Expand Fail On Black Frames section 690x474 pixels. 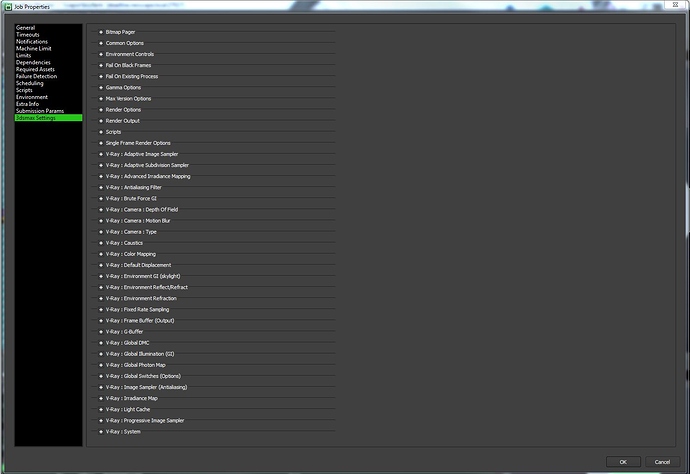128,65
